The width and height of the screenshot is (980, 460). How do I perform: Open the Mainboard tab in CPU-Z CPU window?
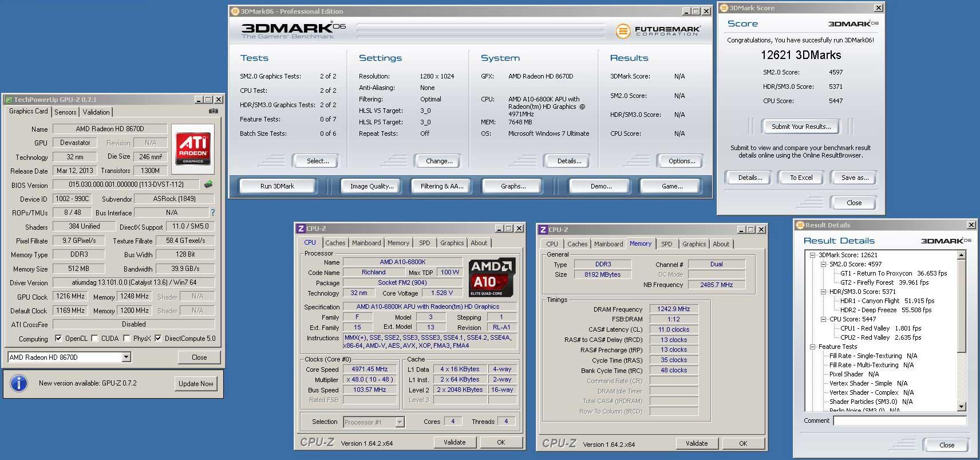point(366,243)
